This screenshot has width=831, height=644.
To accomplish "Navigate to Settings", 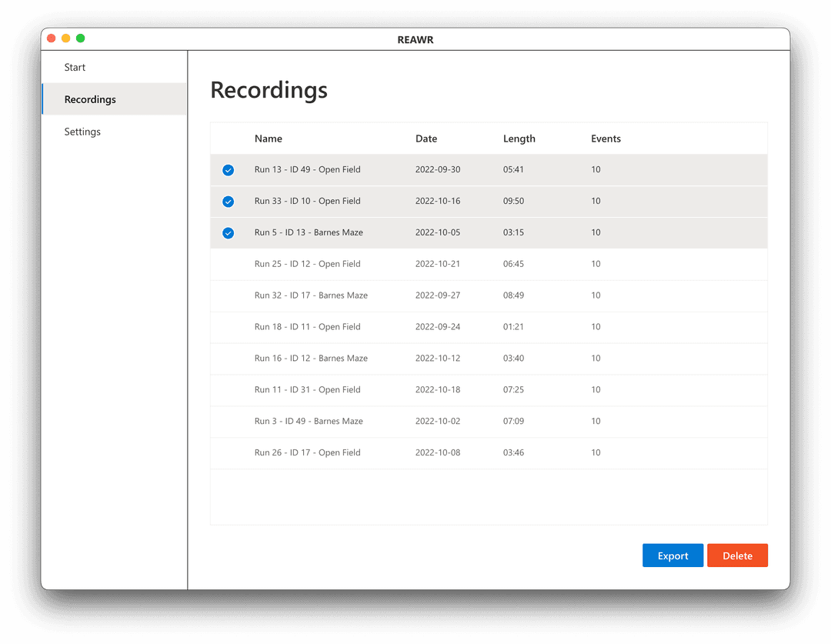I will pos(82,132).
